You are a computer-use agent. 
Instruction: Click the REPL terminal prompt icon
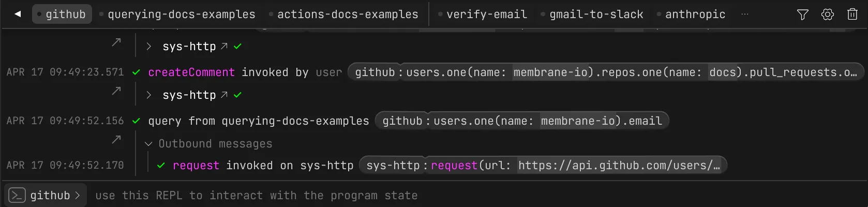[17, 196]
